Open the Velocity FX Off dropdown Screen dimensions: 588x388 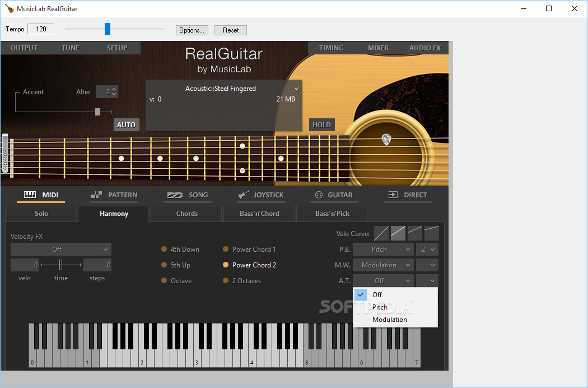60,249
